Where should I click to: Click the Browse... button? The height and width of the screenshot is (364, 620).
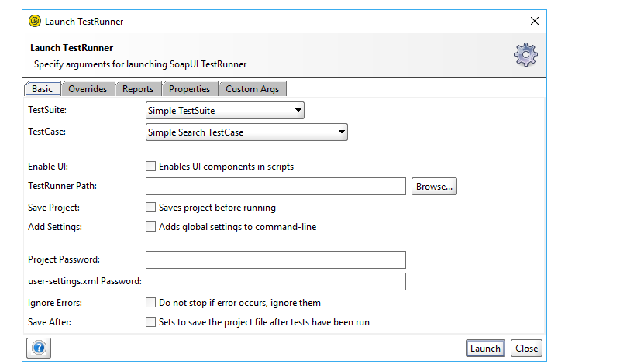(x=434, y=187)
